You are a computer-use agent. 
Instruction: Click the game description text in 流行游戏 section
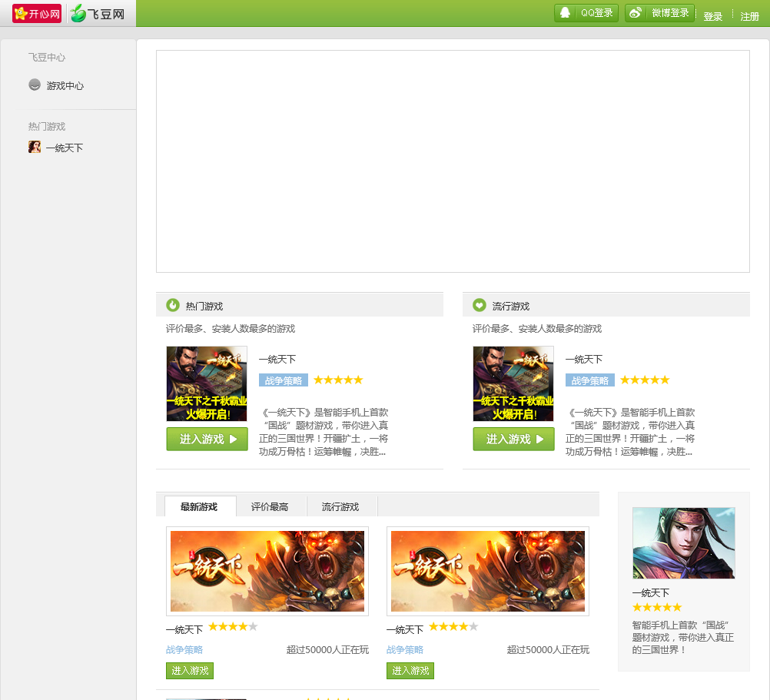tap(631, 432)
